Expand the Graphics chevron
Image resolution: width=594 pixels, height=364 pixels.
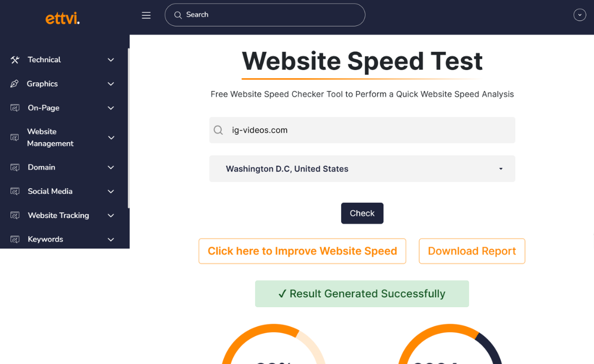click(x=111, y=84)
